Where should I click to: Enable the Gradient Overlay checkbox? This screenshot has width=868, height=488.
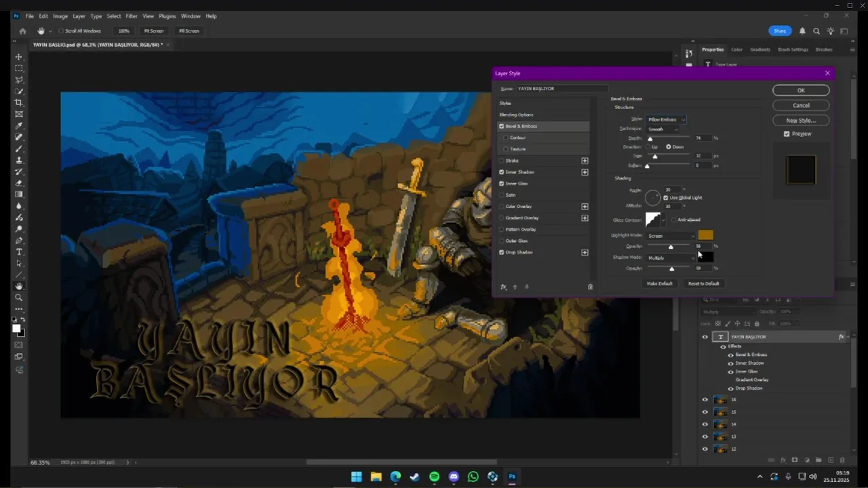click(x=502, y=218)
